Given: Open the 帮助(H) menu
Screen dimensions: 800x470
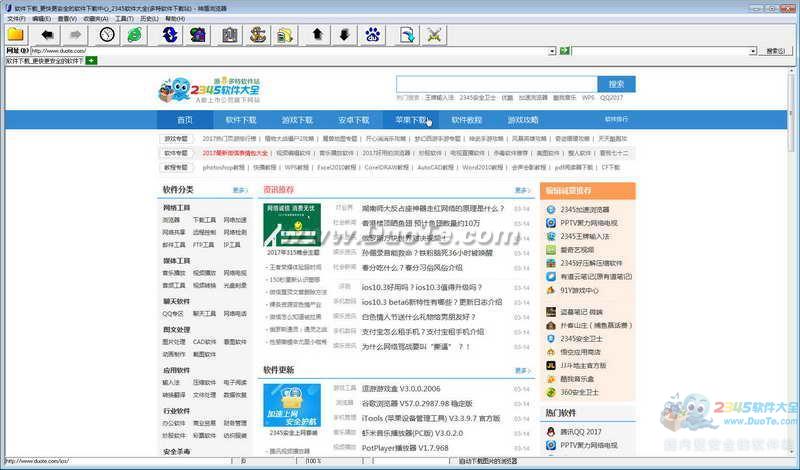Looking at the screenshot, I should pos(175,19).
